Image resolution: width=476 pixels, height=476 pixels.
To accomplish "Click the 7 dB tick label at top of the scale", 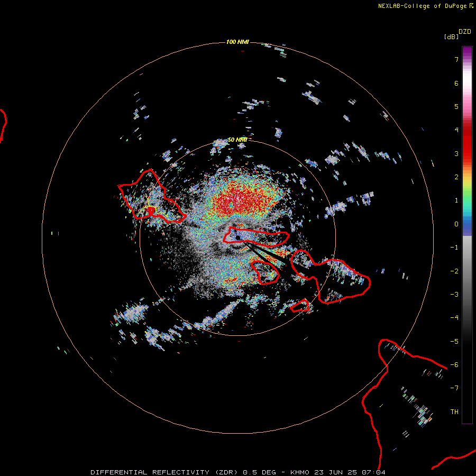I will [x=456, y=59].
